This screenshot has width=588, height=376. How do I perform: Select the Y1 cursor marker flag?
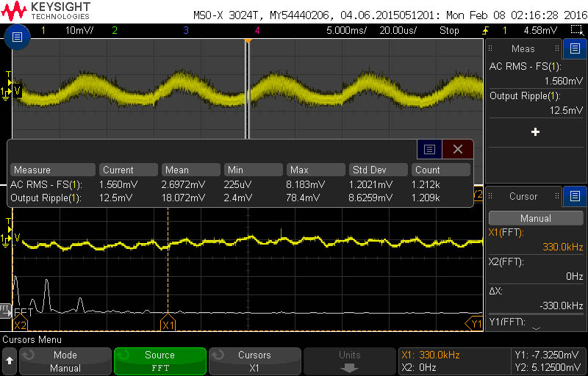[x=474, y=324]
